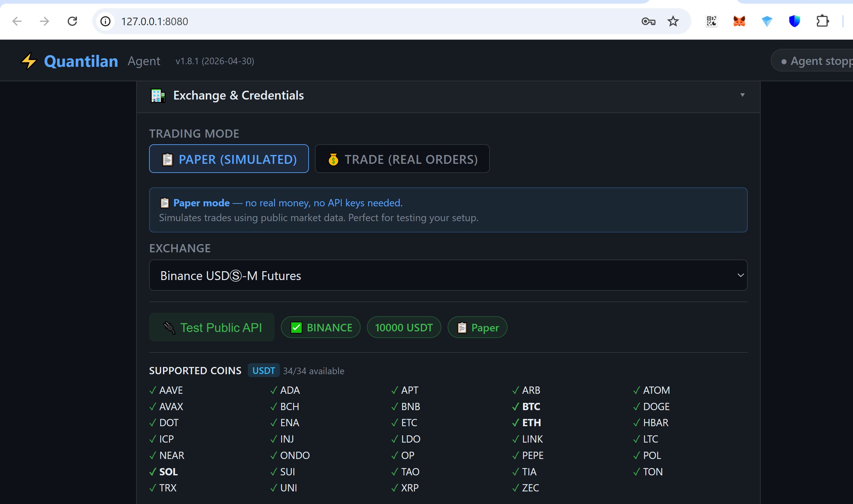Go back with browser back arrow
The image size is (853, 504).
click(x=17, y=21)
